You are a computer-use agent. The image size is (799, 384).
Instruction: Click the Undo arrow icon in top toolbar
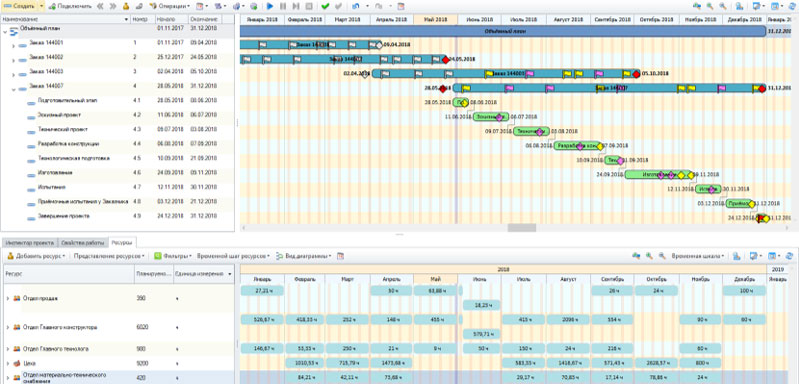tap(356, 7)
